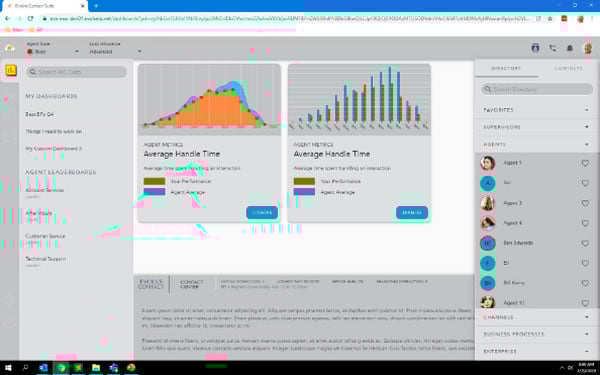The width and height of the screenshot is (600, 375).
Task: Click the area chart thumbnail
Action: click(209, 99)
